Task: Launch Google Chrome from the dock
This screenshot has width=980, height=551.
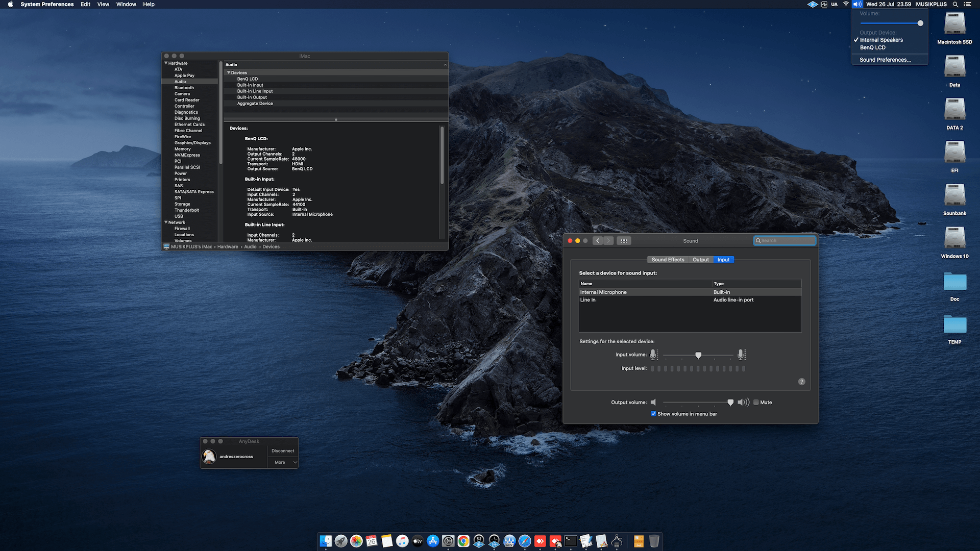Action: 463,541
